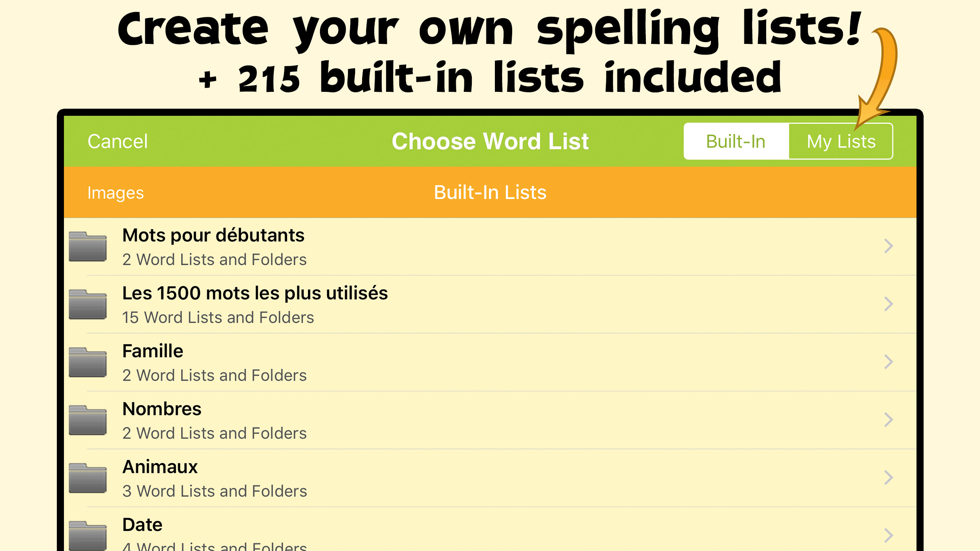
Task: Open Les 1500 mots chevron arrow
Action: [x=888, y=304]
